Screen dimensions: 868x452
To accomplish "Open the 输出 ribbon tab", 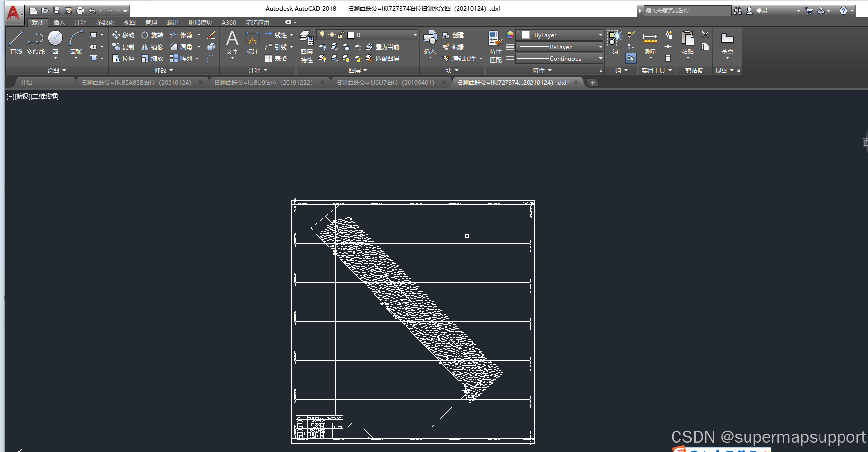I will click(172, 22).
